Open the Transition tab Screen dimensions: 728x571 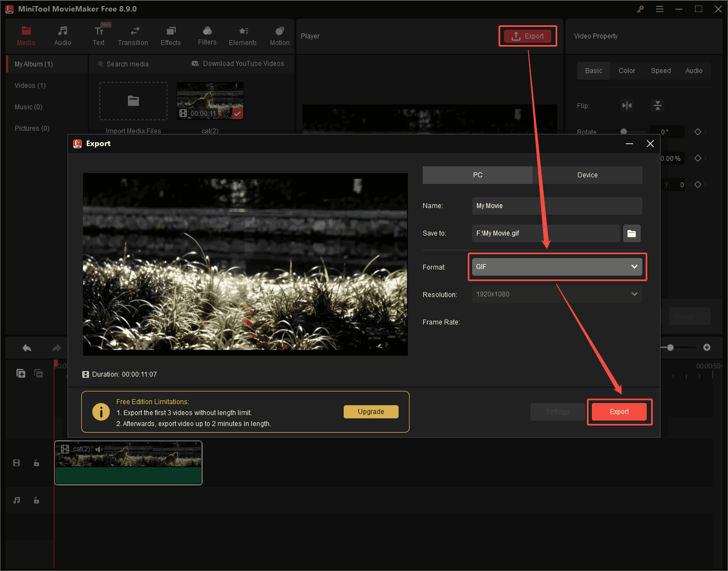pyautogui.click(x=133, y=36)
